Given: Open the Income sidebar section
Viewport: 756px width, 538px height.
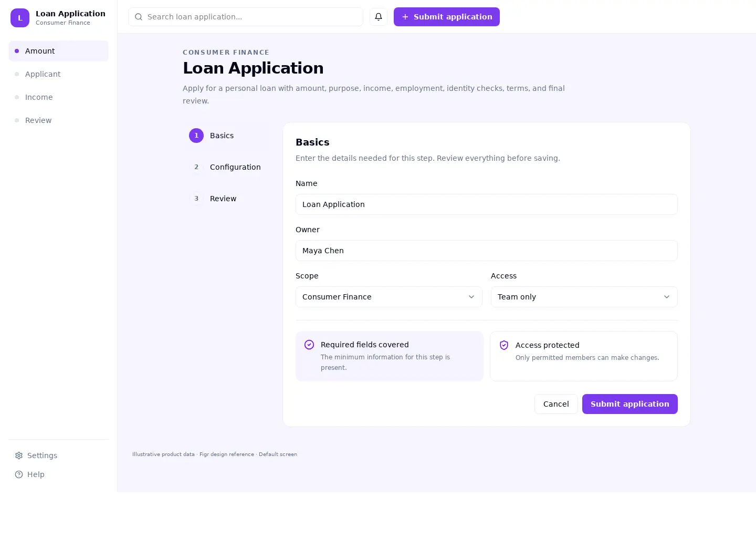Looking at the screenshot, I should [59, 97].
